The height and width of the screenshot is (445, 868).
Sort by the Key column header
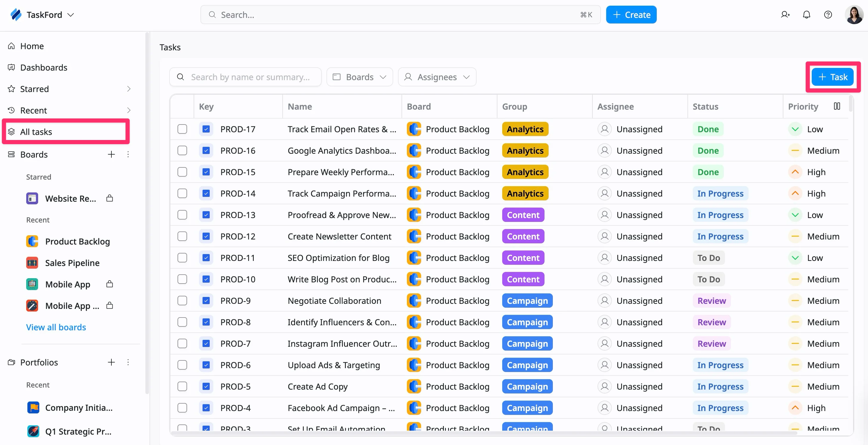(x=206, y=106)
